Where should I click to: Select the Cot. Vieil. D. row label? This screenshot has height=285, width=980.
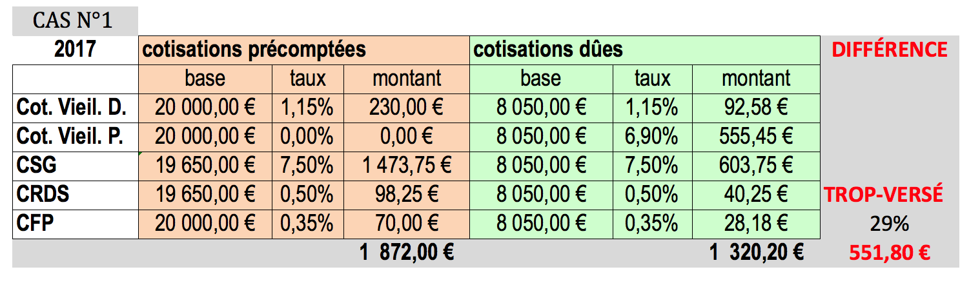pyautogui.click(x=75, y=108)
